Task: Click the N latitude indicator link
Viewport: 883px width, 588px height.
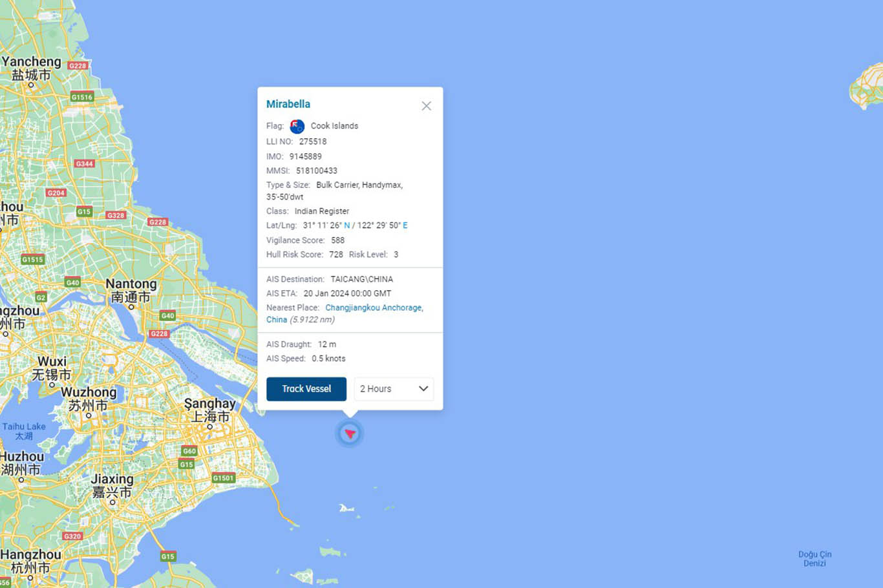Action: [347, 226]
